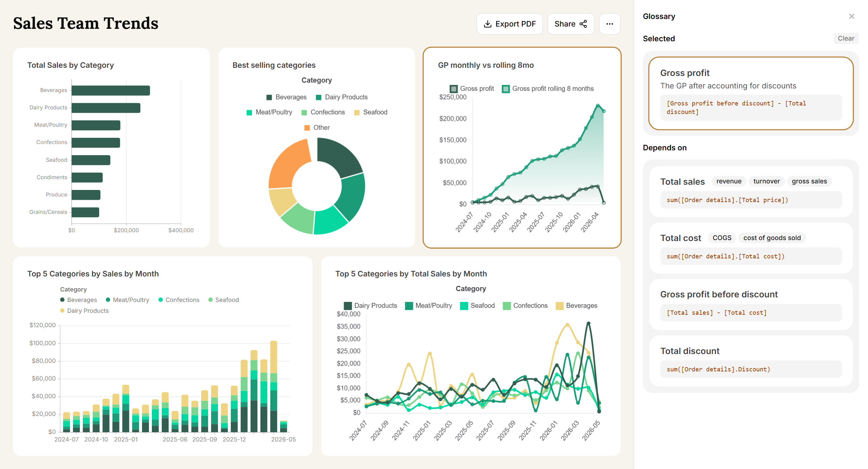Toggle Dairy Products in stacked bar chart legend
The height and width of the screenshot is (469, 868).
click(x=84, y=311)
